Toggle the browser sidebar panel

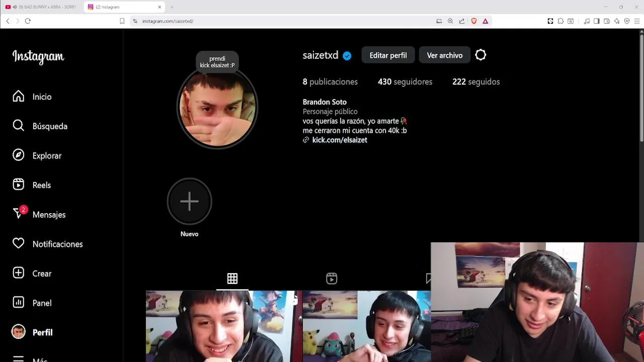[597, 21]
